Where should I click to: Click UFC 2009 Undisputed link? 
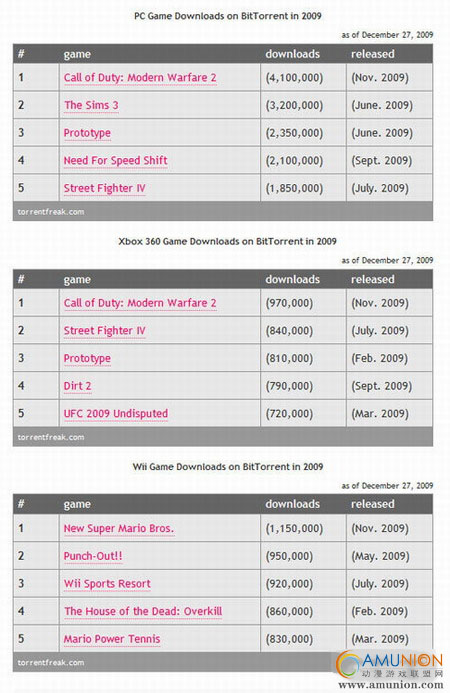pyautogui.click(x=116, y=414)
